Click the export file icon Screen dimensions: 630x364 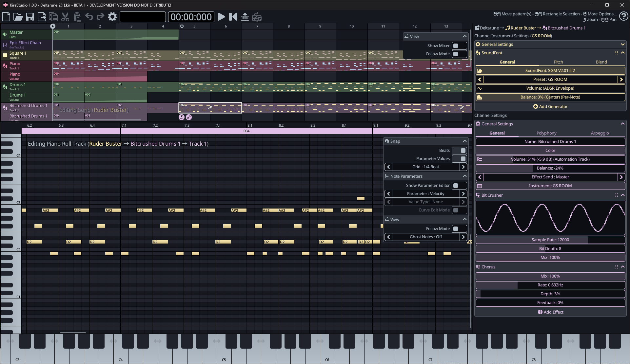42,17
